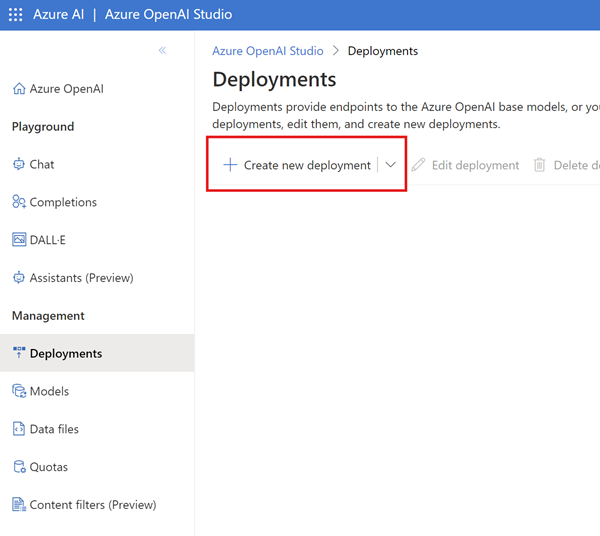Select the DALL·E image icon
The width and height of the screenshot is (600, 536).
pyautogui.click(x=19, y=239)
